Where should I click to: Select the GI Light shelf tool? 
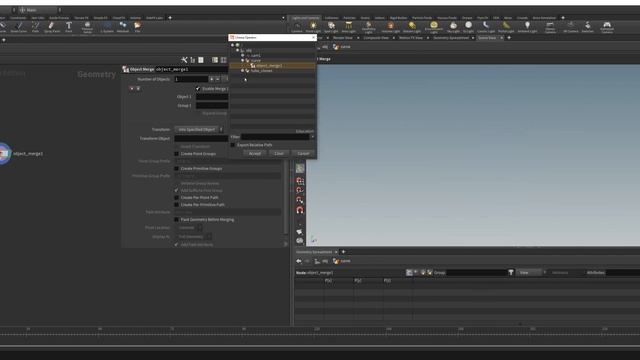point(468,27)
